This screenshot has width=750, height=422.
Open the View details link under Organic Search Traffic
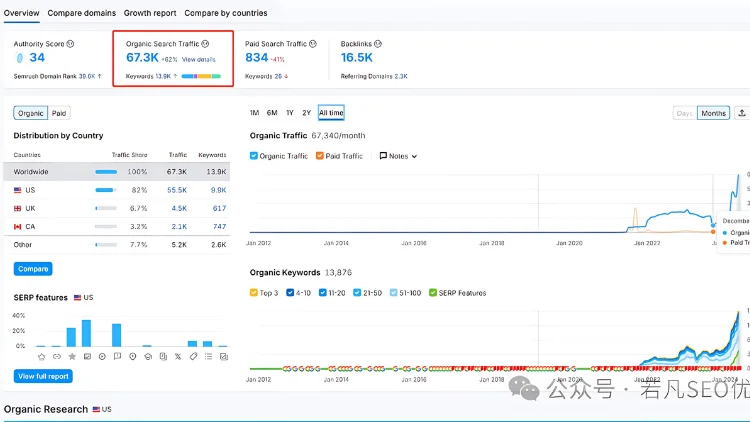tap(199, 59)
